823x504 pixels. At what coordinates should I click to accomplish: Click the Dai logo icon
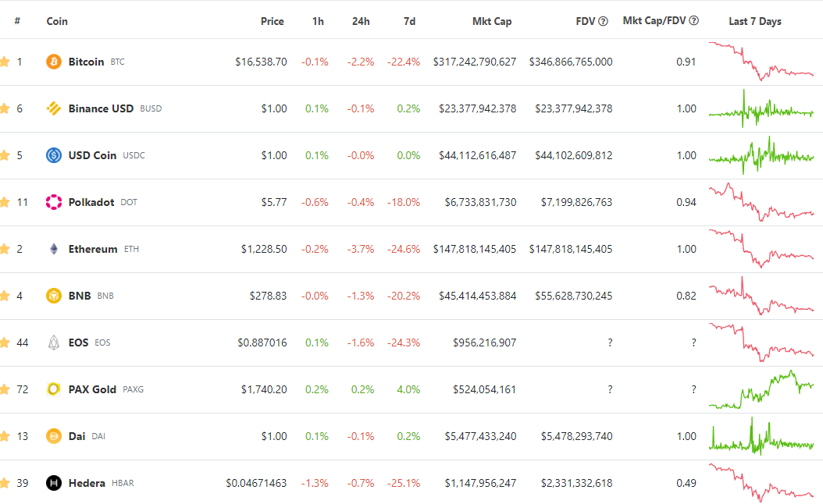click(54, 436)
